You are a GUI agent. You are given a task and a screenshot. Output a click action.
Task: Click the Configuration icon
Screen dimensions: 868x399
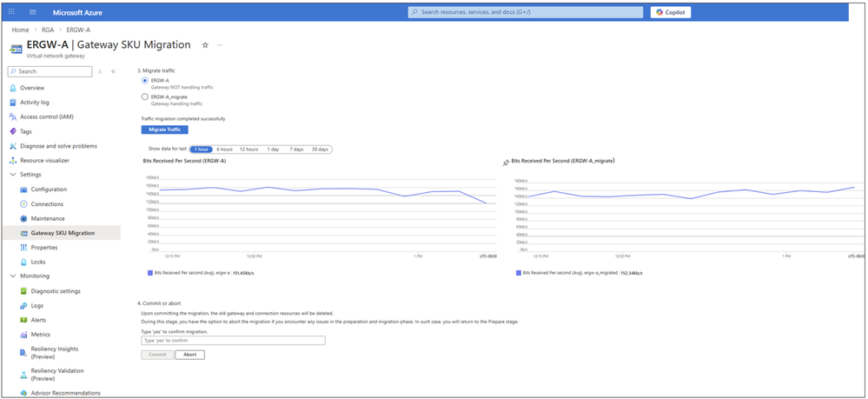(x=23, y=190)
